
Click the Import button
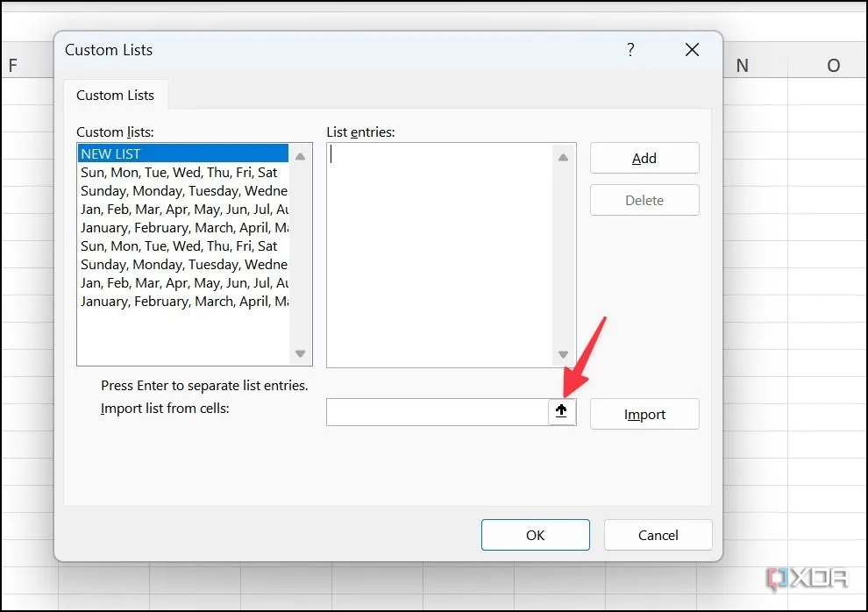pos(644,415)
